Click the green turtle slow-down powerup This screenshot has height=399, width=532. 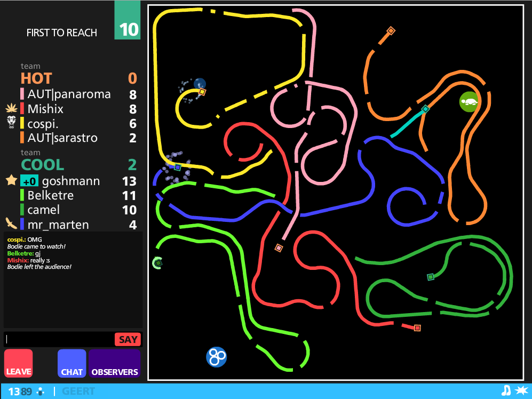point(469,101)
